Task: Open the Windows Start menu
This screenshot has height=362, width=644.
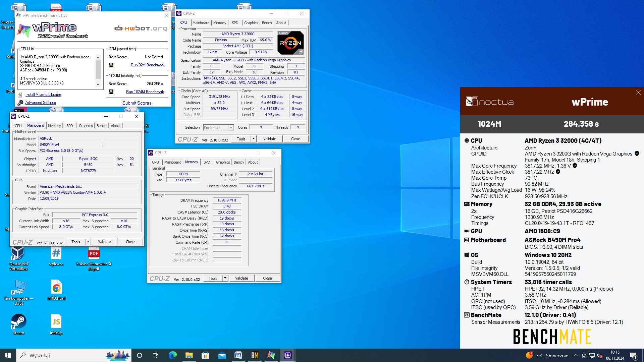Action: point(8,355)
